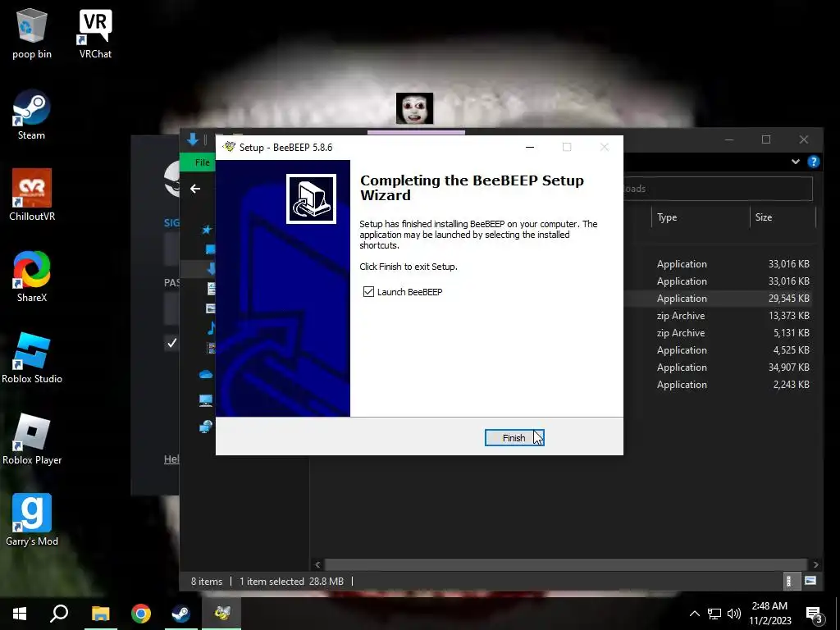840x630 pixels.
Task: Open OneDrive cloud in Explorer sidebar
Action: pos(206,374)
